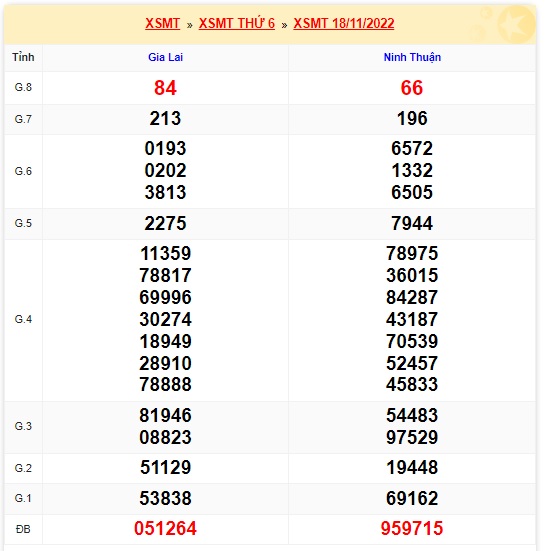Select Ninh Thuận number 70539
The image size is (545, 551).
(x=412, y=341)
